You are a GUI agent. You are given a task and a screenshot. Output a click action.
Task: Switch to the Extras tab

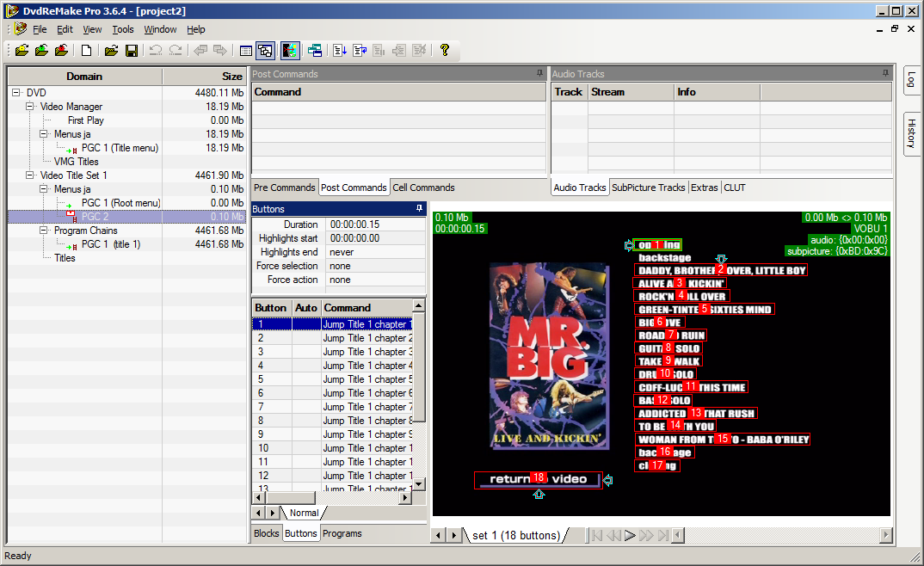(x=705, y=188)
